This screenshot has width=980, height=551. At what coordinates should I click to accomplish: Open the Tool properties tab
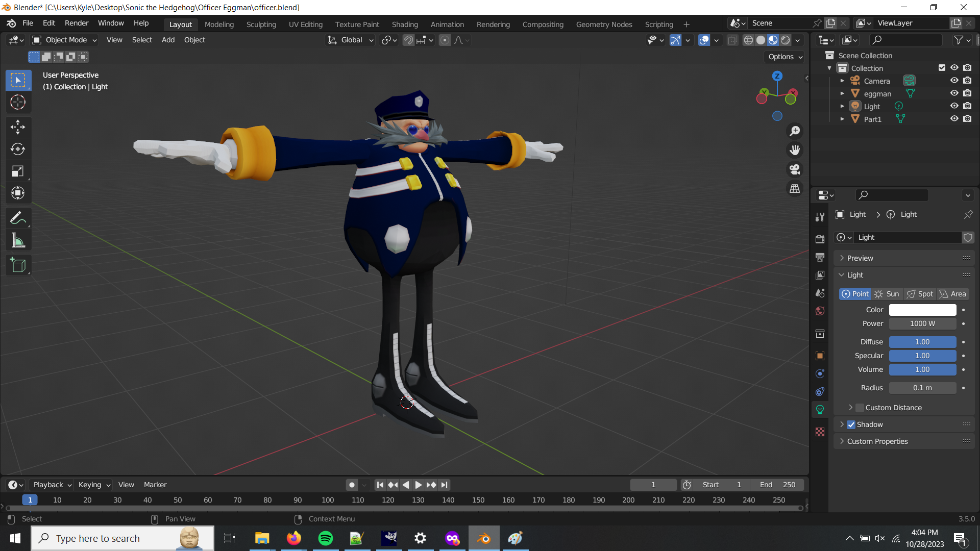(820, 217)
